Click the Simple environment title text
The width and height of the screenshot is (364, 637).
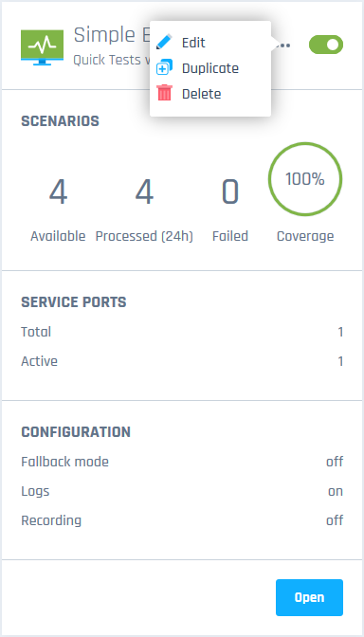pos(112,35)
